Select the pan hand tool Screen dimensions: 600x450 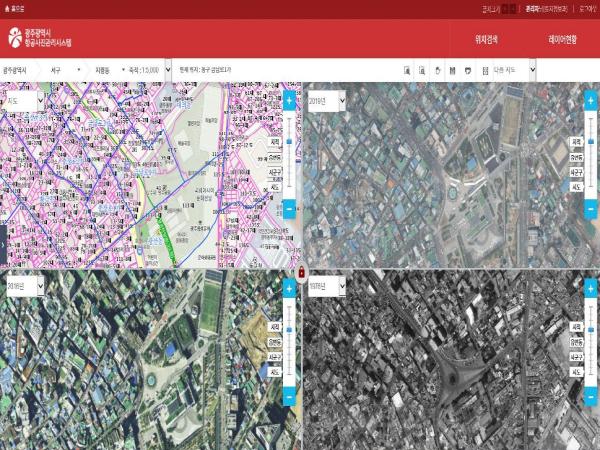pos(438,71)
